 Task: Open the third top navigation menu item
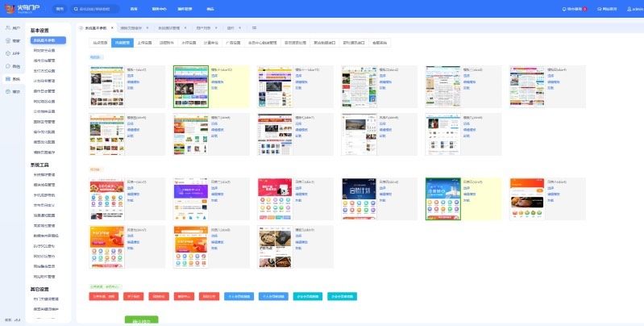(x=185, y=9)
